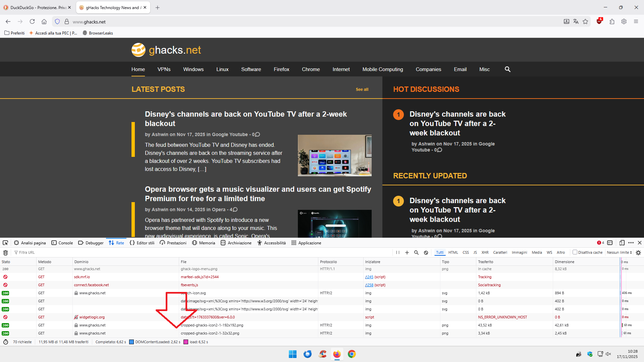
Task: Open the Windows Start menu
Action: coord(292,354)
